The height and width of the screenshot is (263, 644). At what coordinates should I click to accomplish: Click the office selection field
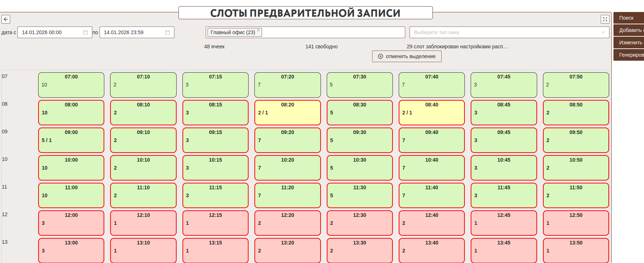331,32
